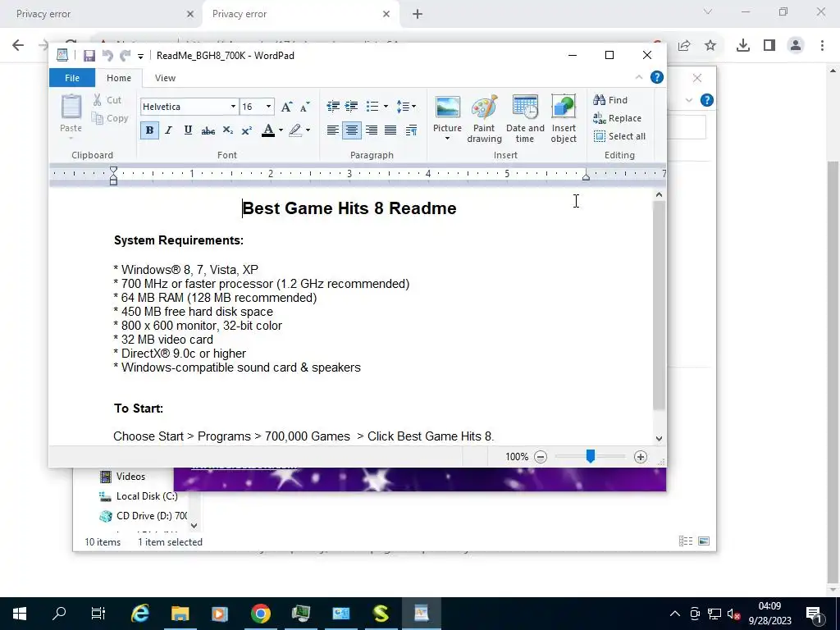
Task: Open WordPad Help question mark icon
Action: pyautogui.click(x=657, y=78)
